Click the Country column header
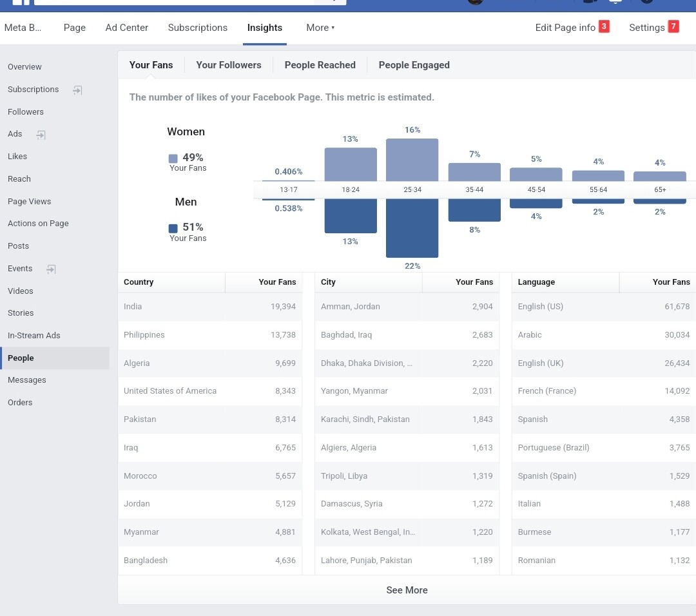This screenshot has height=616, width=696. pyautogui.click(x=139, y=282)
